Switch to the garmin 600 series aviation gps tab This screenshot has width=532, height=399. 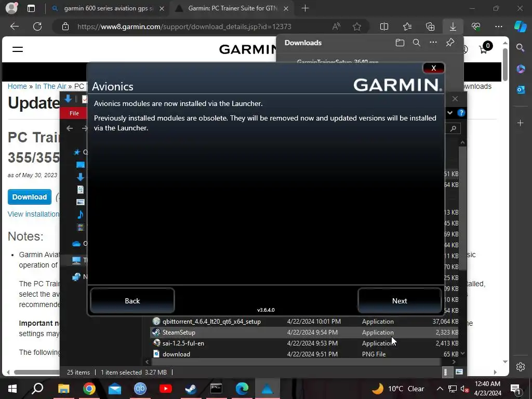pyautogui.click(x=108, y=8)
